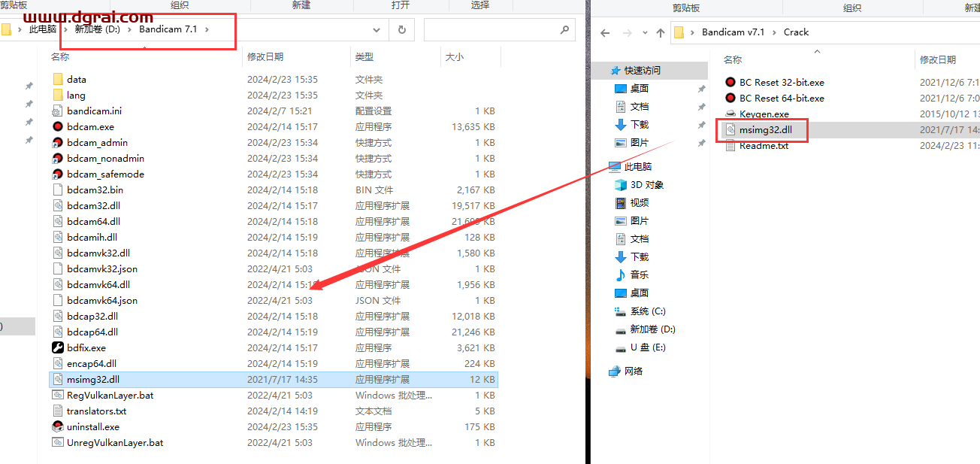Select the bdcam_nonadmin shortcut icon
The width and height of the screenshot is (980, 464).
[58, 158]
